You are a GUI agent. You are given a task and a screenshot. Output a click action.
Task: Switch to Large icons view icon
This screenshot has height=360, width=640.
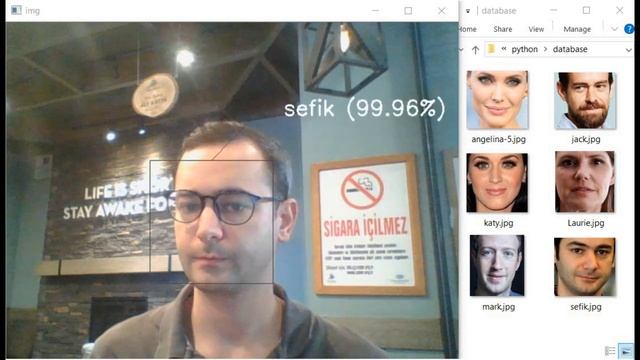[626, 351]
